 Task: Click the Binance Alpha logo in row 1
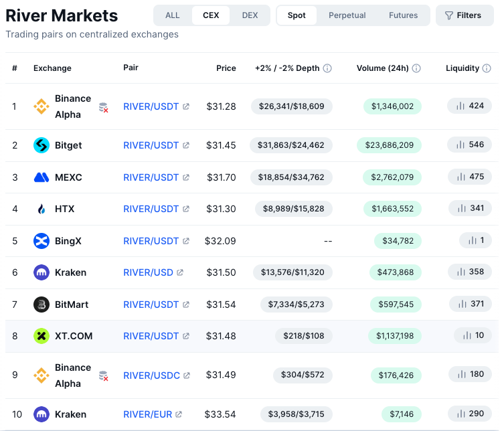pos(41,106)
